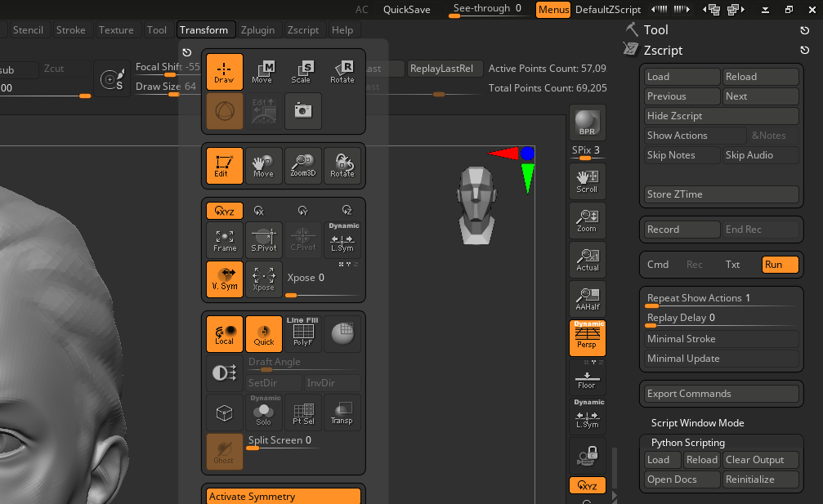Click the PolyF Line Fill icon
This screenshot has width=823, height=504.
coord(303,333)
